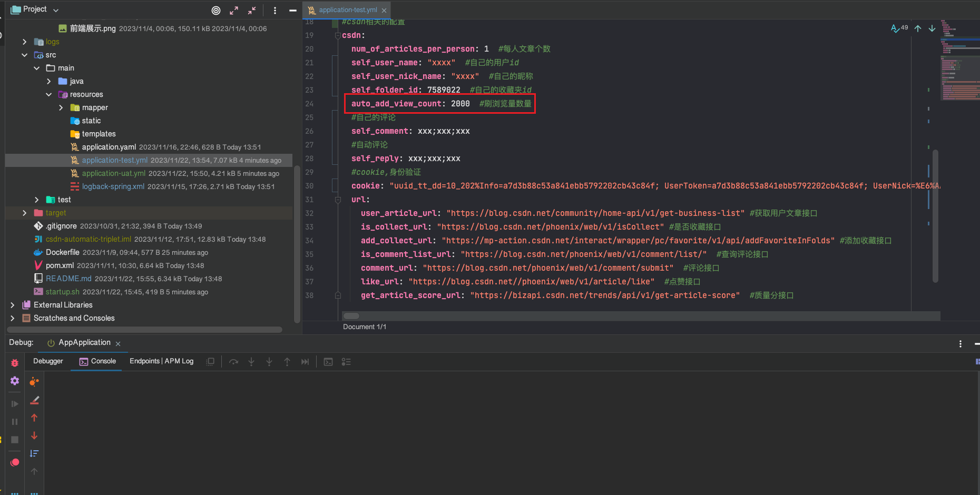Place cursor on auto_add_view_count value 2000
Viewport: 980px width, 495px height.
click(x=460, y=104)
